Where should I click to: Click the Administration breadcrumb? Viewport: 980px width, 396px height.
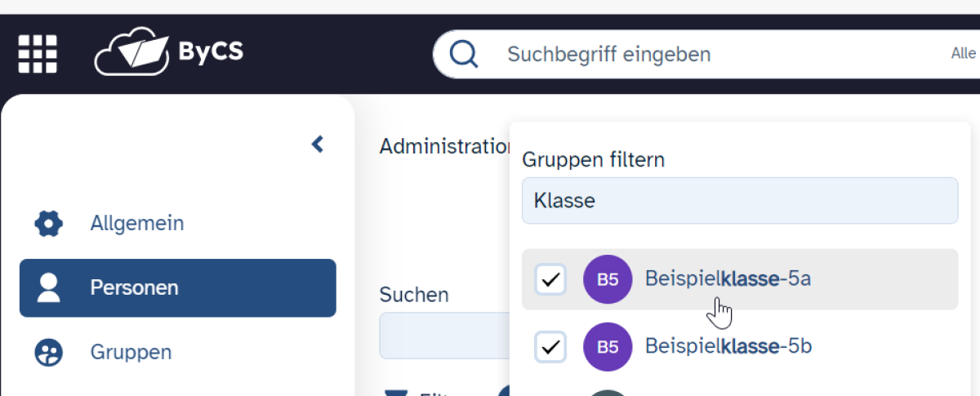[x=444, y=146]
